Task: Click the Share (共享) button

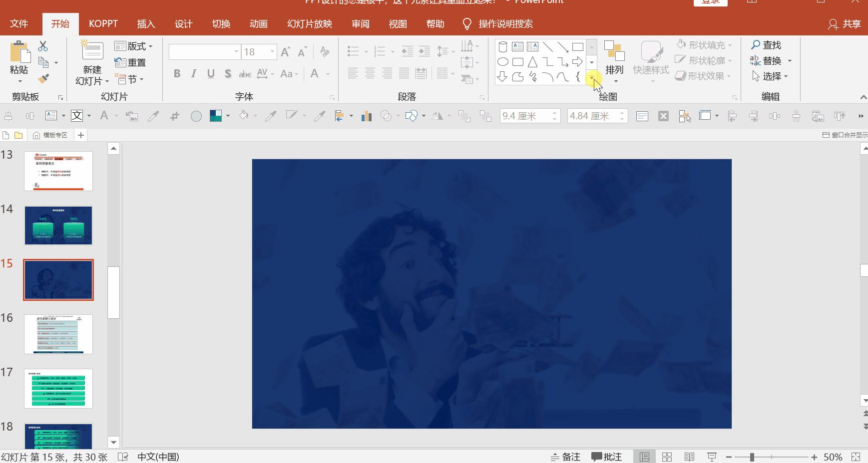Action: click(x=845, y=24)
